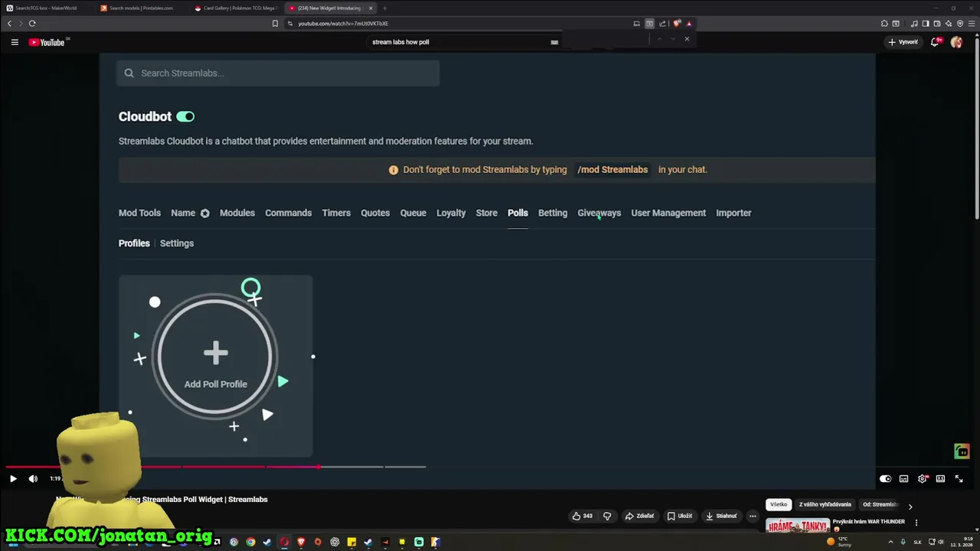Open the browser main menu
Screen dimensions: 980x551
click(x=972, y=24)
